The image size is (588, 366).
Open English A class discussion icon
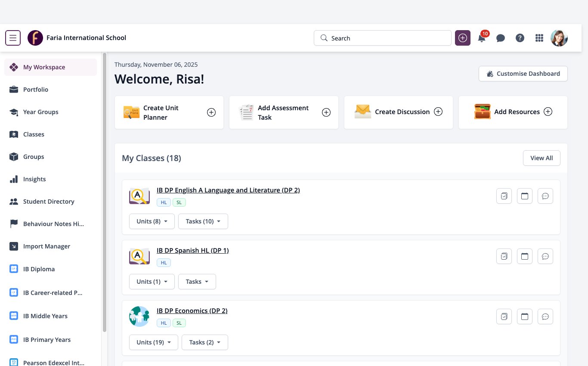click(x=545, y=196)
